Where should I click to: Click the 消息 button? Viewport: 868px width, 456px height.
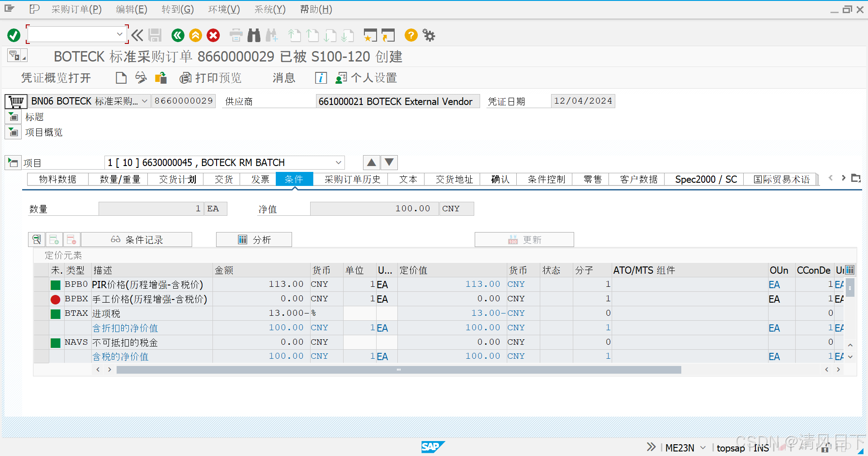point(284,78)
